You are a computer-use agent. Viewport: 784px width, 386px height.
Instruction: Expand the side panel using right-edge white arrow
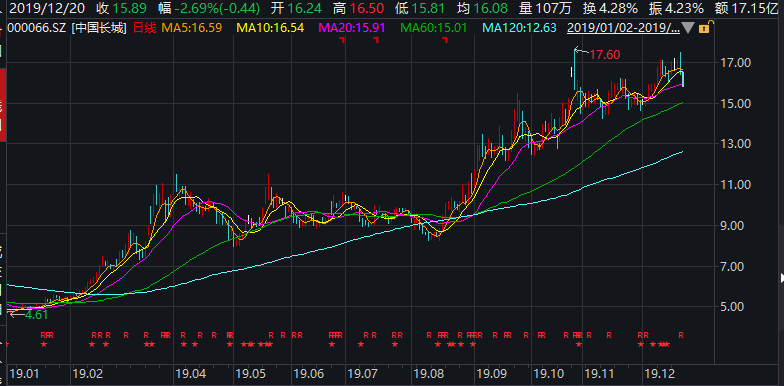[782, 277]
